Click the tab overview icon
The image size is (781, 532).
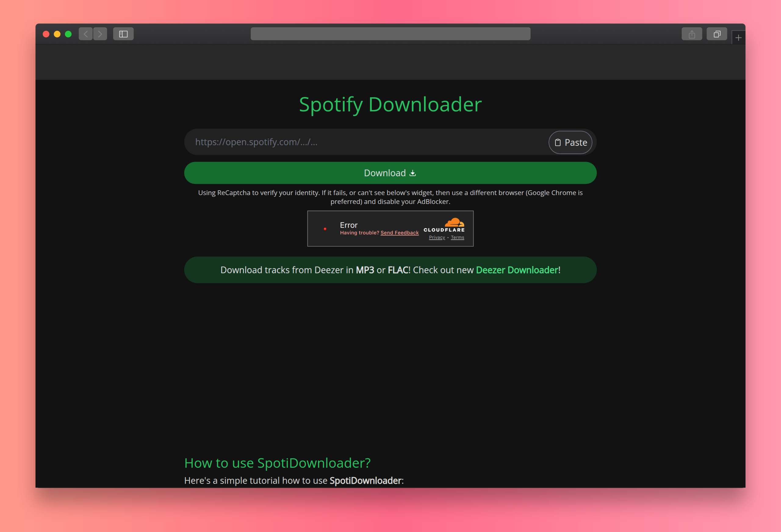[x=717, y=34]
